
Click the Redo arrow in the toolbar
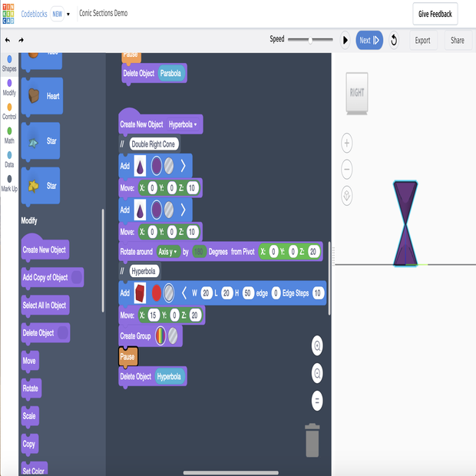21,40
